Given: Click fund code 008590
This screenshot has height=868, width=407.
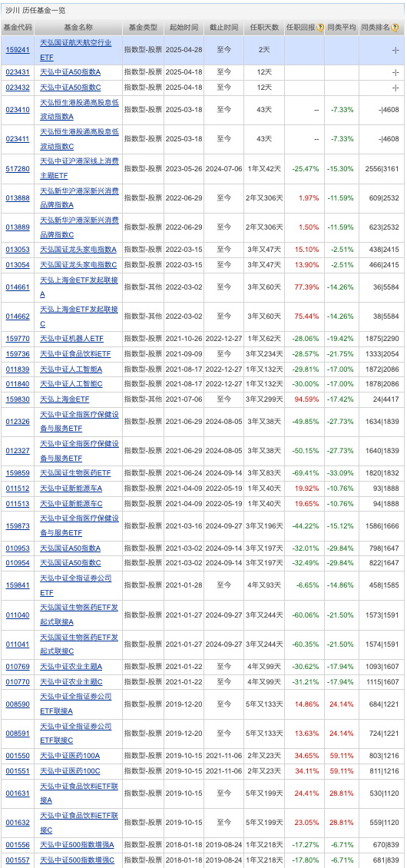Looking at the screenshot, I should pyautogui.click(x=17, y=704).
